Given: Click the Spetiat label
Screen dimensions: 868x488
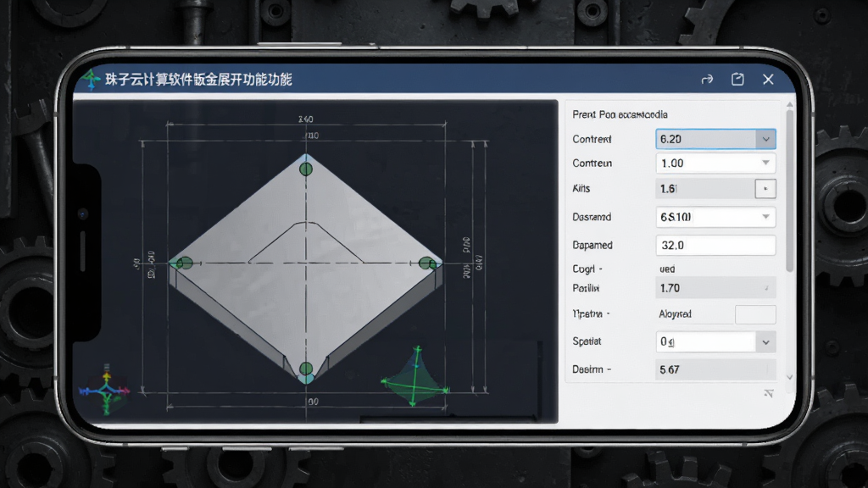Looking at the screenshot, I should click(x=587, y=341).
